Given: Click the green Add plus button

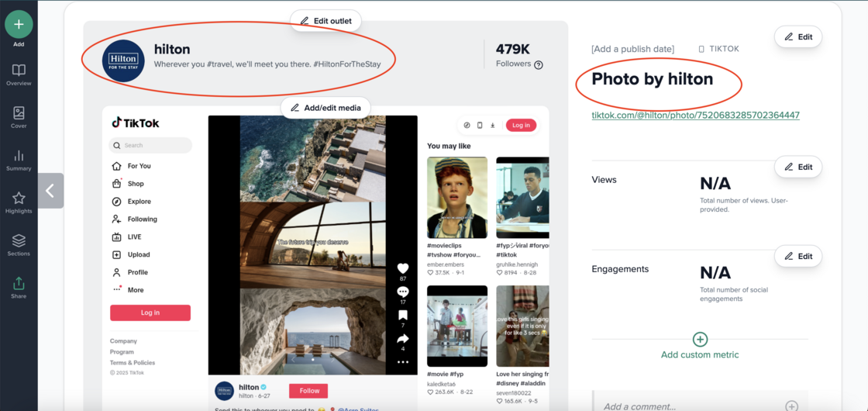Looking at the screenshot, I should (19, 24).
